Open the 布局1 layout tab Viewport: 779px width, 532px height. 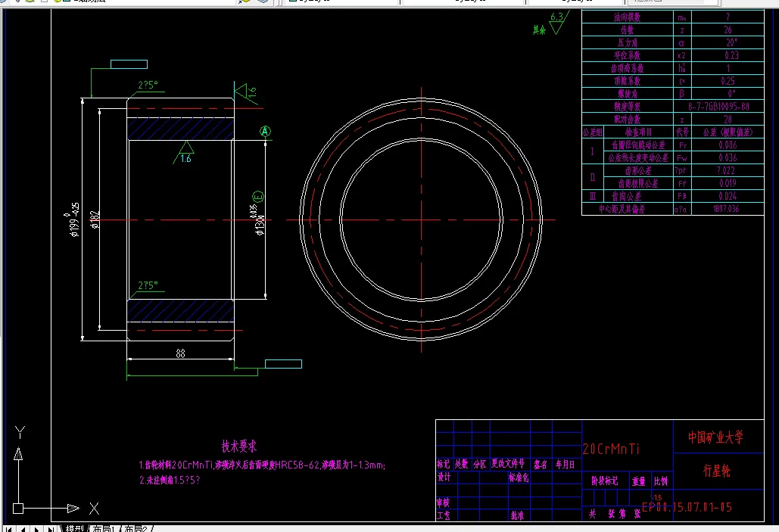tap(104, 528)
